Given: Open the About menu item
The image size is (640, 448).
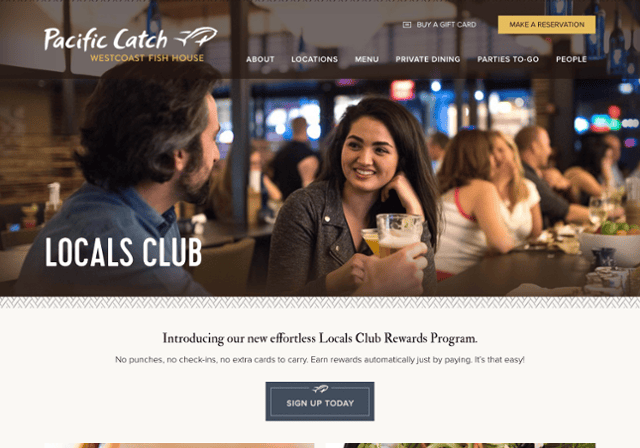Looking at the screenshot, I should (x=260, y=59).
